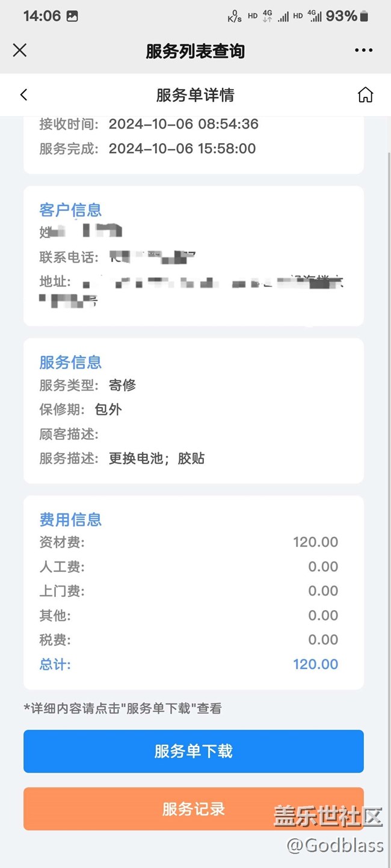This screenshot has height=868, width=391.
Task: Tap the image notification icon in status bar
Action: [72, 17]
